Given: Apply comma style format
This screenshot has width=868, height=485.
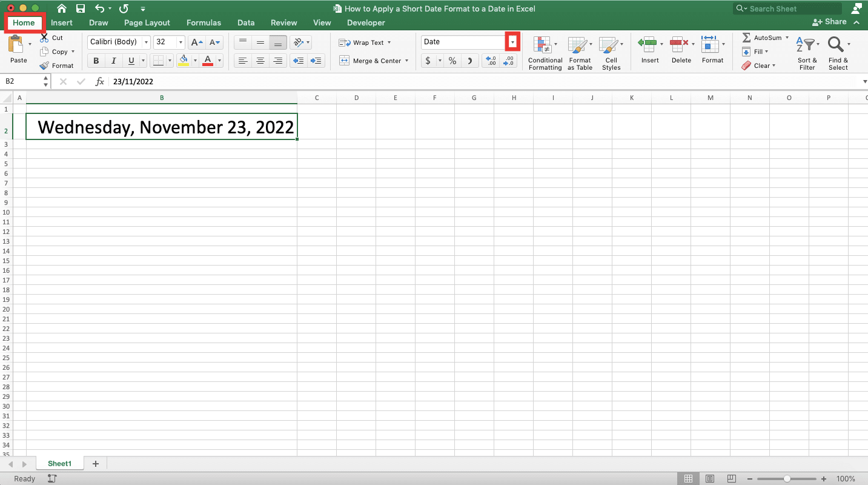Looking at the screenshot, I should [470, 61].
